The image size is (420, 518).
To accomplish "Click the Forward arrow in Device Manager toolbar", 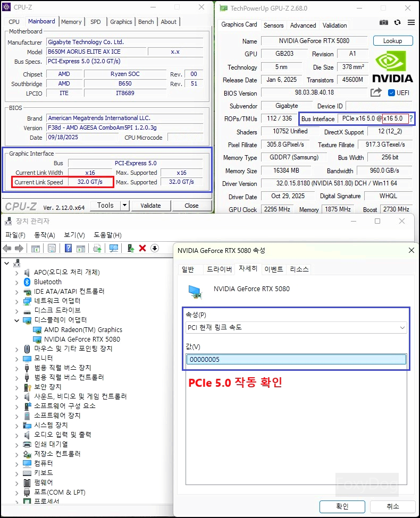I will coord(19,248).
